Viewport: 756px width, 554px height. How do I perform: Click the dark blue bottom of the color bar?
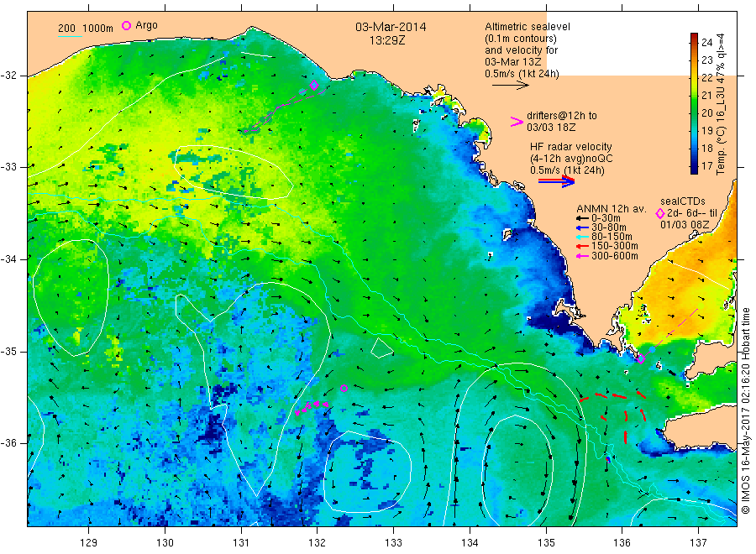[x=695, y=170]
